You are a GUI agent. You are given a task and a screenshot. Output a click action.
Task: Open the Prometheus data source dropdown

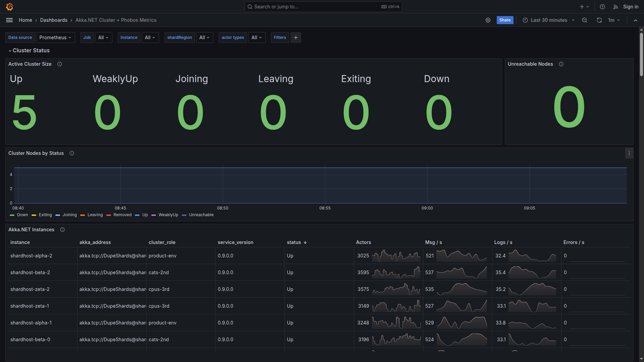coord(55,38)
